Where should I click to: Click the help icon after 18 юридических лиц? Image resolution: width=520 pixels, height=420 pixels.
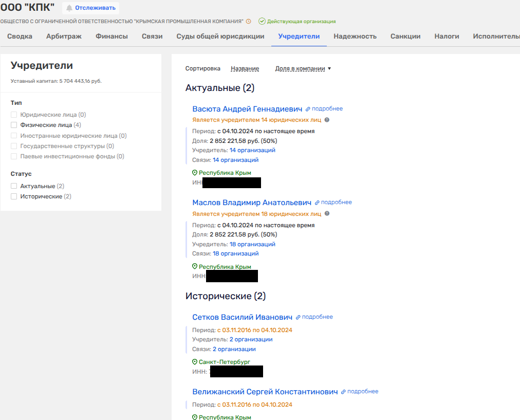[x=327, y=214]
